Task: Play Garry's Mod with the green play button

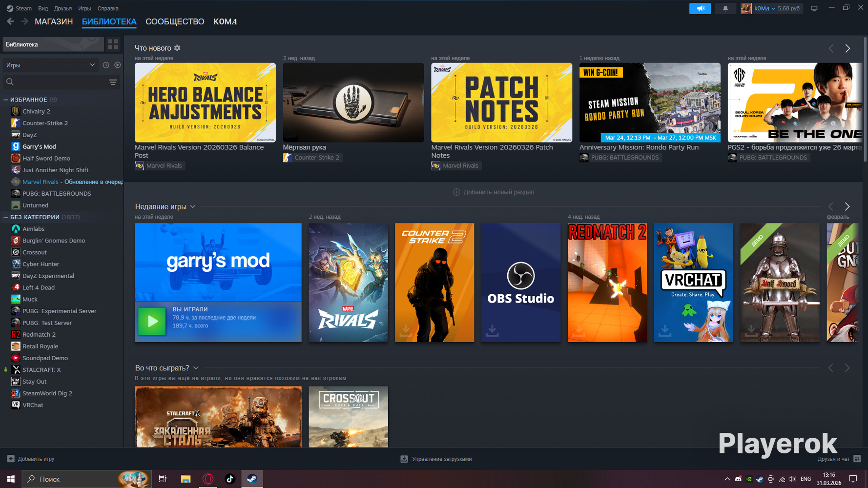Action: pyautogui.click(x=152, y=321)
